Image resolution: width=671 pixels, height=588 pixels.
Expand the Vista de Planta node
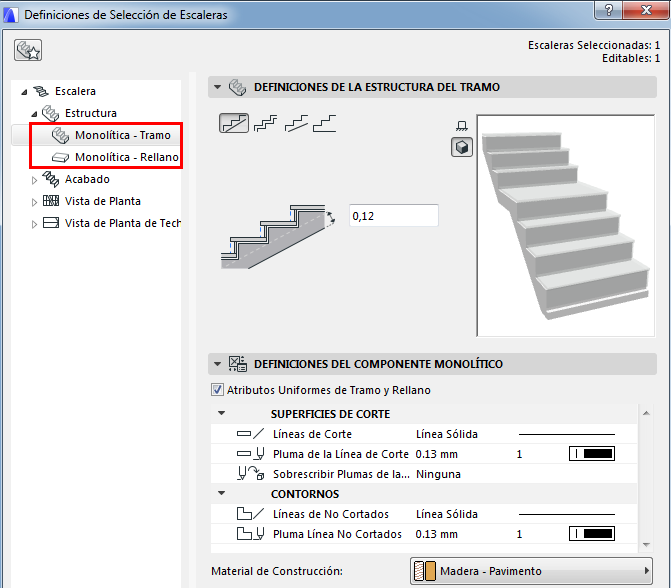34,202
